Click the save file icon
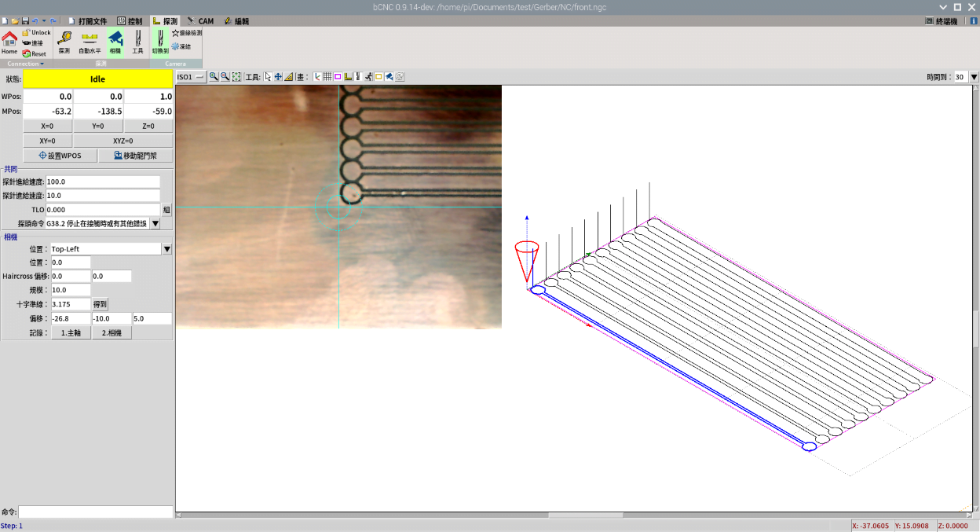This screenshot has width=980, height=532. pyautogui.click(x=25, y=21)
